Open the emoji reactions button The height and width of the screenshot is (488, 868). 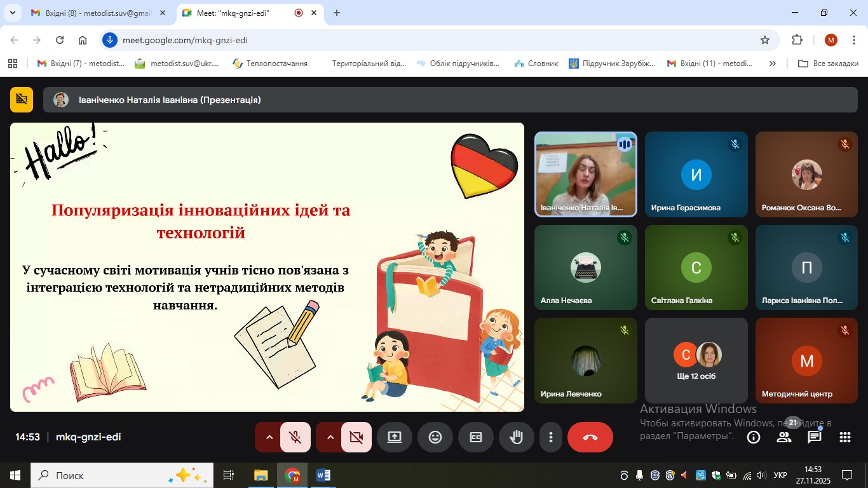coord(435,437)
